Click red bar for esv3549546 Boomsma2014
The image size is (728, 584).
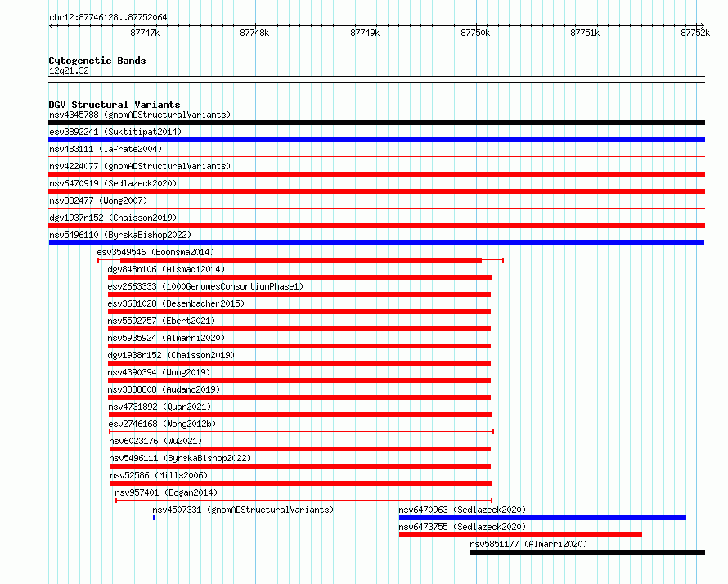301,260
